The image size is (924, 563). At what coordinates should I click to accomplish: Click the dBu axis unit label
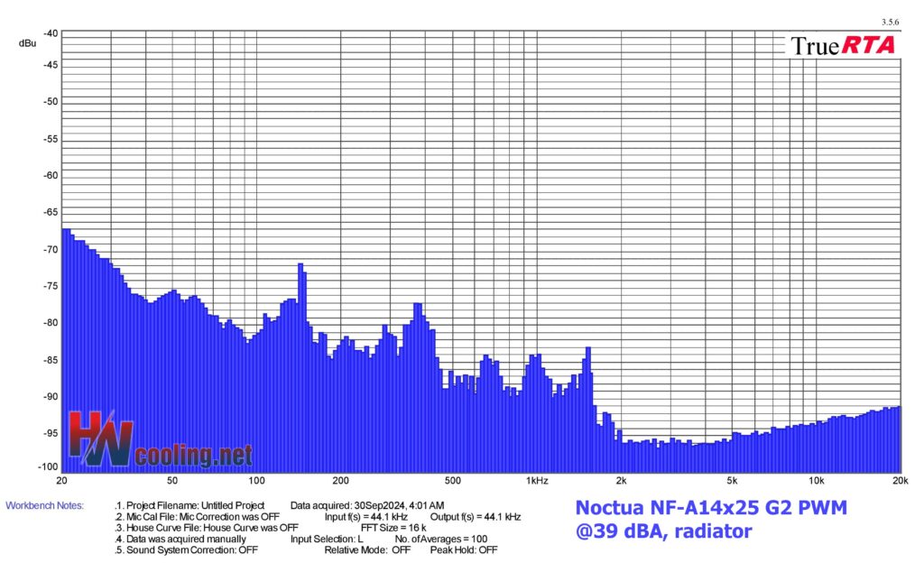(x=27, y=42)
